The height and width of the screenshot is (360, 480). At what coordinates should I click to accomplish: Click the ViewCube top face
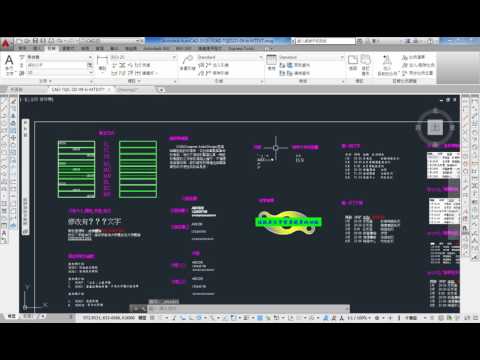[x=435, y=127]
